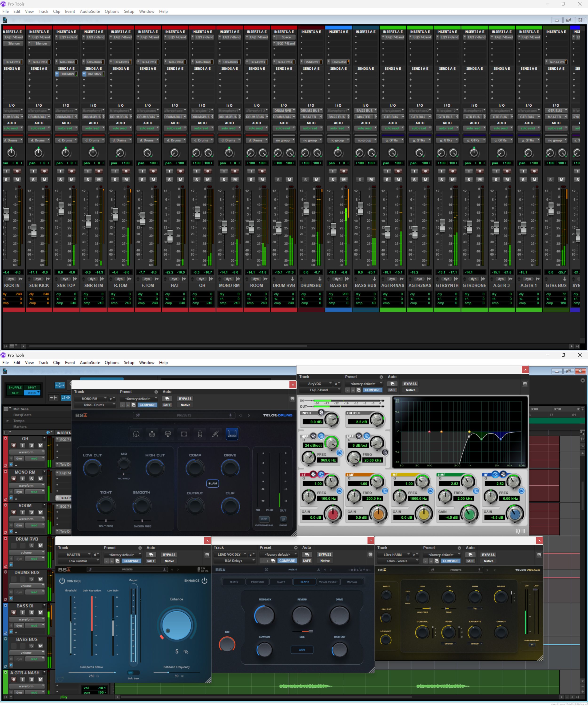
Task: Click the preset save icon in Telos Drums header
Action: tap(231, 416)
